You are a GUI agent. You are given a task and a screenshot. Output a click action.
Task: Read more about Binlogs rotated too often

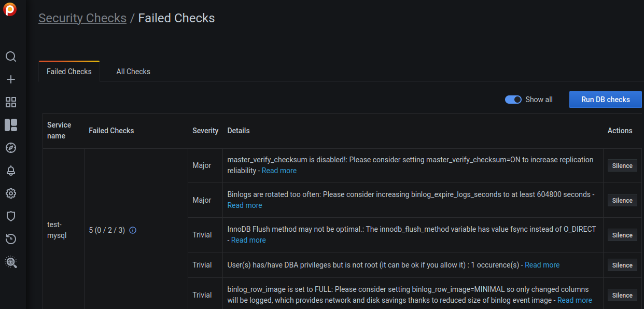[244, 205]
